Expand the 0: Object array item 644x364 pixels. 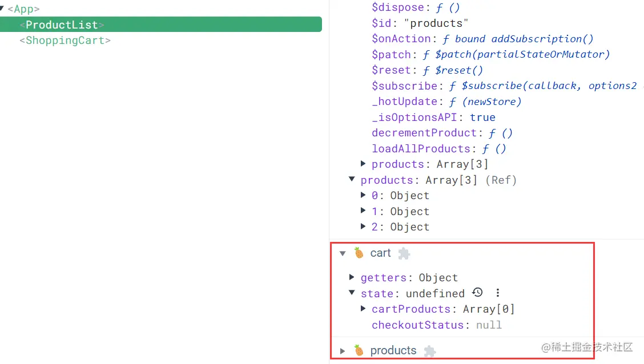pyautogui.click(x=364, y=195)
